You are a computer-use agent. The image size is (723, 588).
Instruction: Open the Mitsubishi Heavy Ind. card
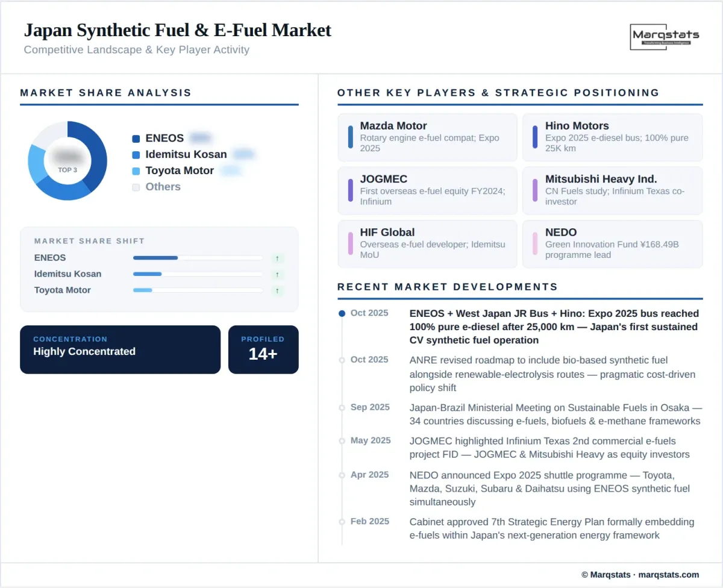[x=612, y=190]
